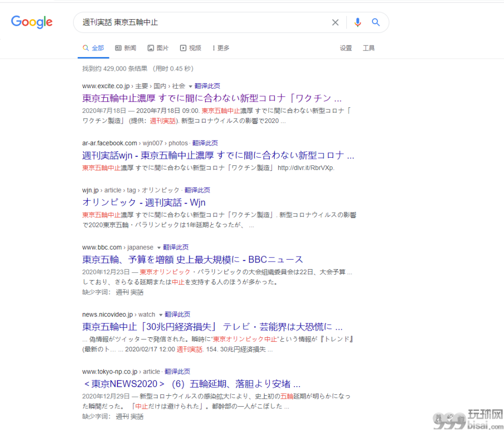Image resolution: width=504 pixels, height=430 pixels.
Task: Expand dropdown arrow next to news.nicovideo.jp URL
Action: tap(161, 315)
